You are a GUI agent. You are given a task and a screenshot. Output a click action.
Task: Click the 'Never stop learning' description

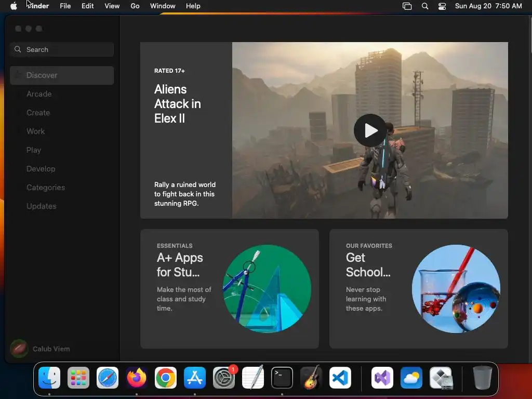366,299
